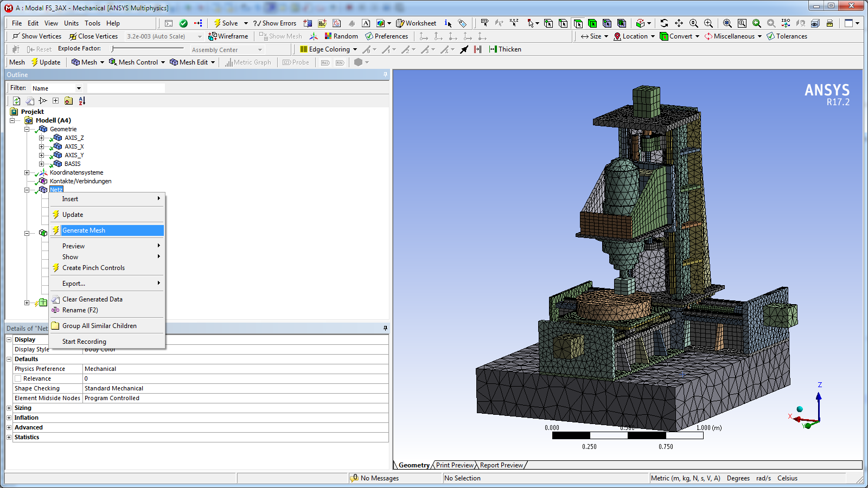Toggle Close Vertices
868x488 pixels.
pyautogui.click(x=93, y=36)
